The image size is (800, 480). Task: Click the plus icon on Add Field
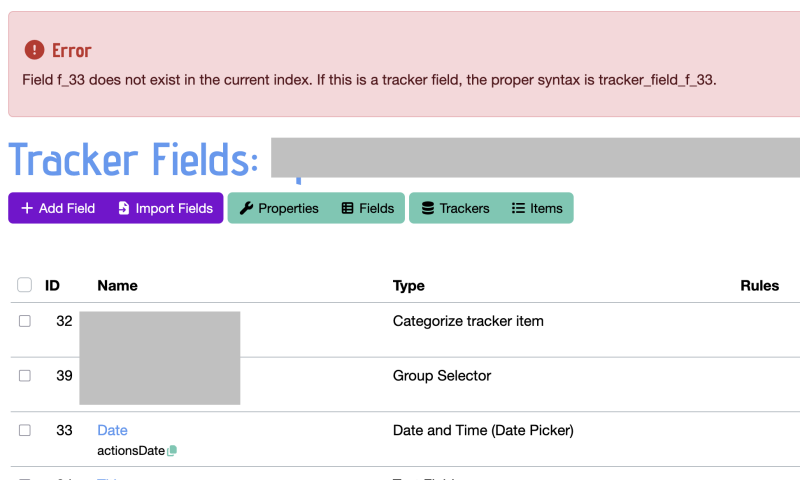27,208
